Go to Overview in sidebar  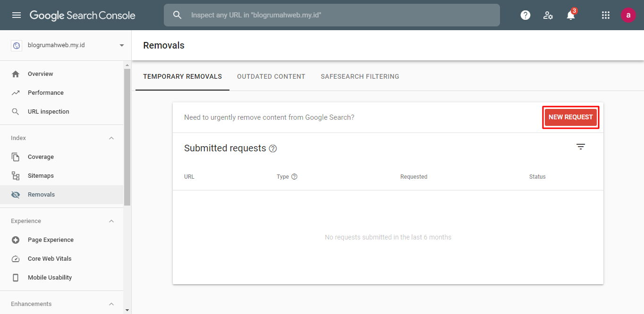62,74
